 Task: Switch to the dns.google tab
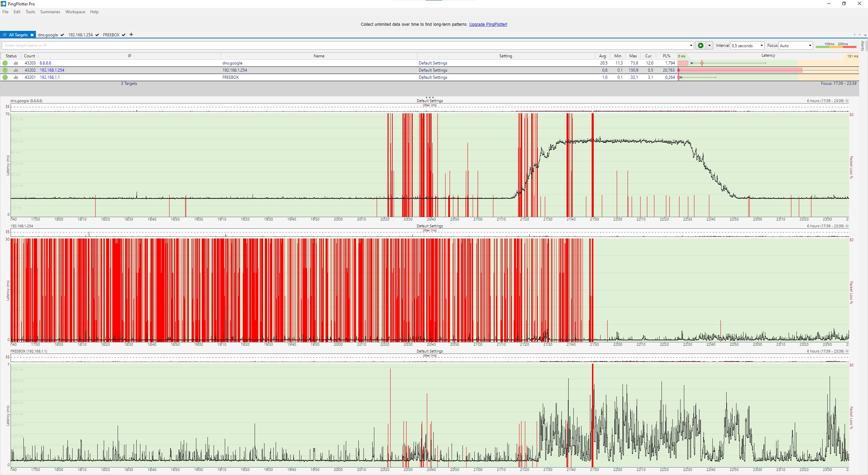[x=48, y=35]
